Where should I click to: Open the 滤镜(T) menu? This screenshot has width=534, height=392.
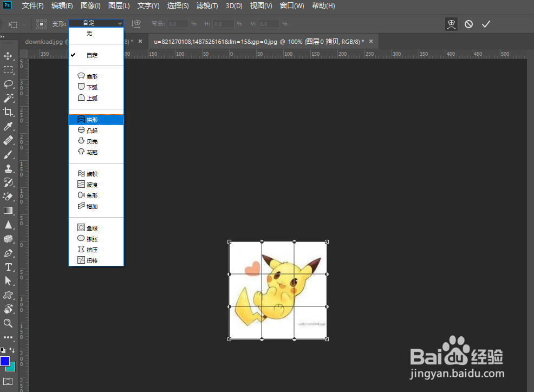207,6
